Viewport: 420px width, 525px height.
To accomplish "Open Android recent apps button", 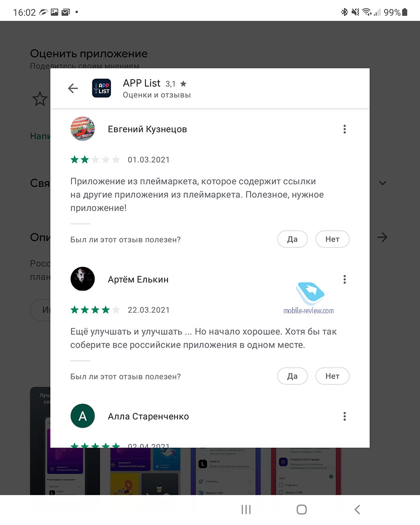I will tap(246, 509).
